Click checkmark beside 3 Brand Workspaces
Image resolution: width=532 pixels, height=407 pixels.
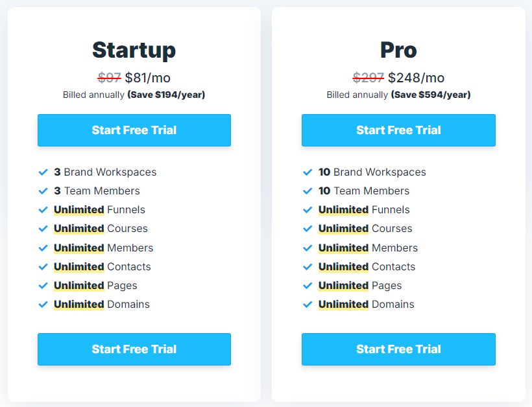tap(43, 172)
